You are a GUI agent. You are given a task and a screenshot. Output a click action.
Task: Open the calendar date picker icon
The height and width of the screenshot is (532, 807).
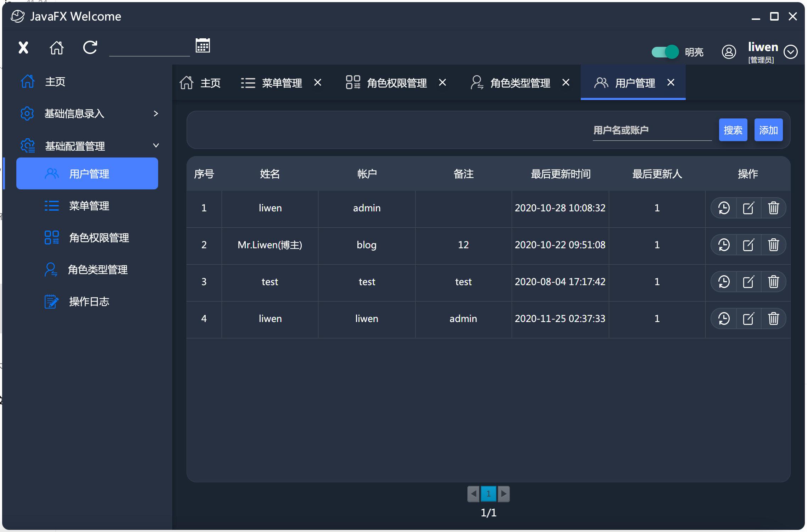pos(203,45)
